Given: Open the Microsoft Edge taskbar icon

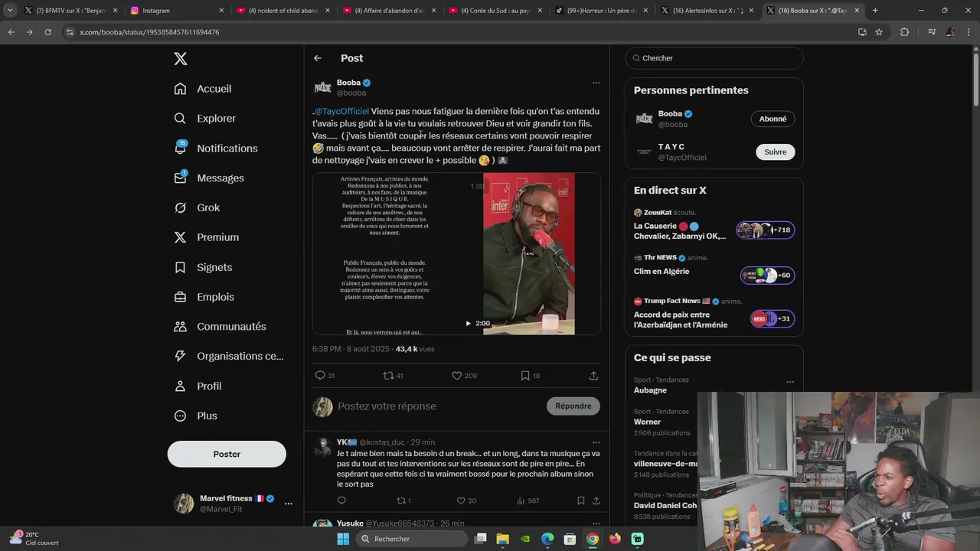Looking at the screenshot, I should point(547,539).
